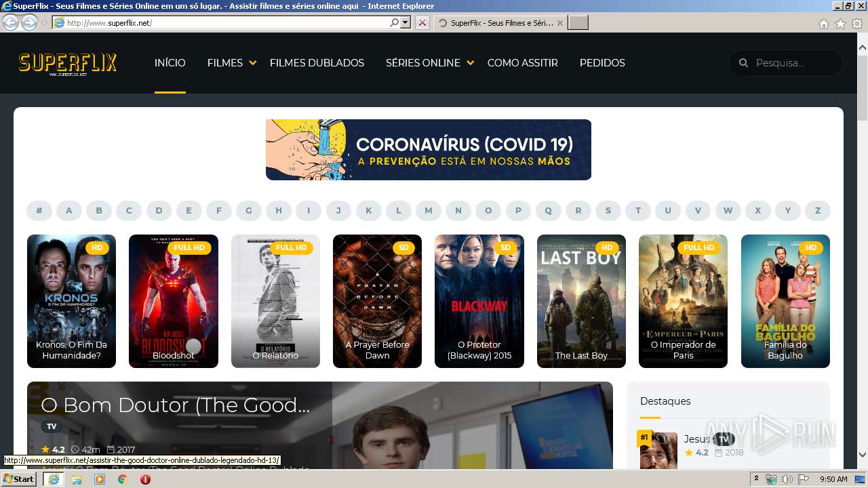This screenshot has width=868, height=488.
Task: Click browser Back arrow button
Action: 10,22
